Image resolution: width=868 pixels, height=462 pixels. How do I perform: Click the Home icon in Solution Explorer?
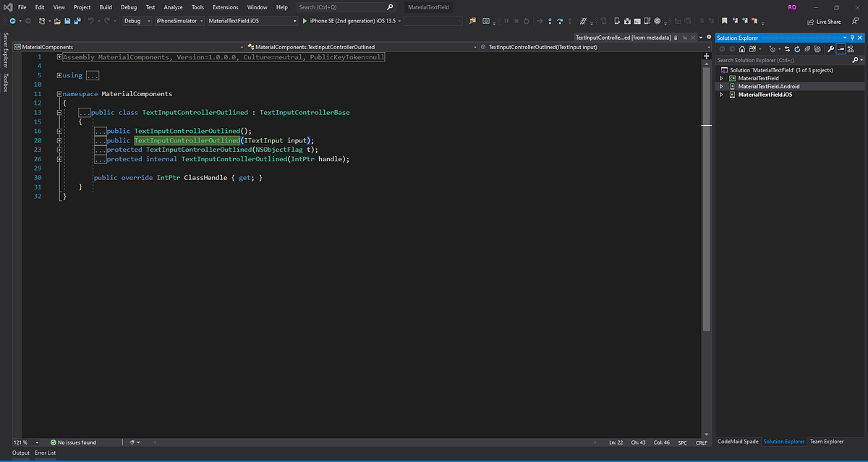click(742, 49)
